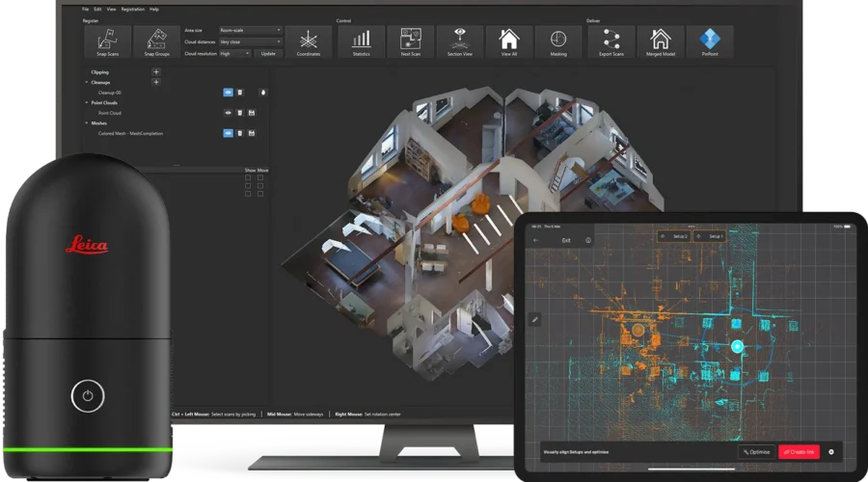This screenshot has width=868, height=482.
Task: Collapse the Meshes tree section
Action: 86,123
